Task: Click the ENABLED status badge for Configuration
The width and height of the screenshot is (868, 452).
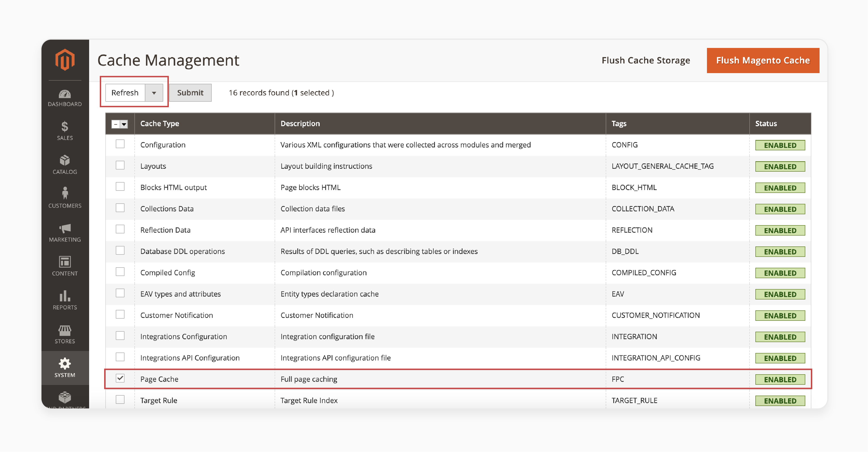Action: [x=780, y=145]
